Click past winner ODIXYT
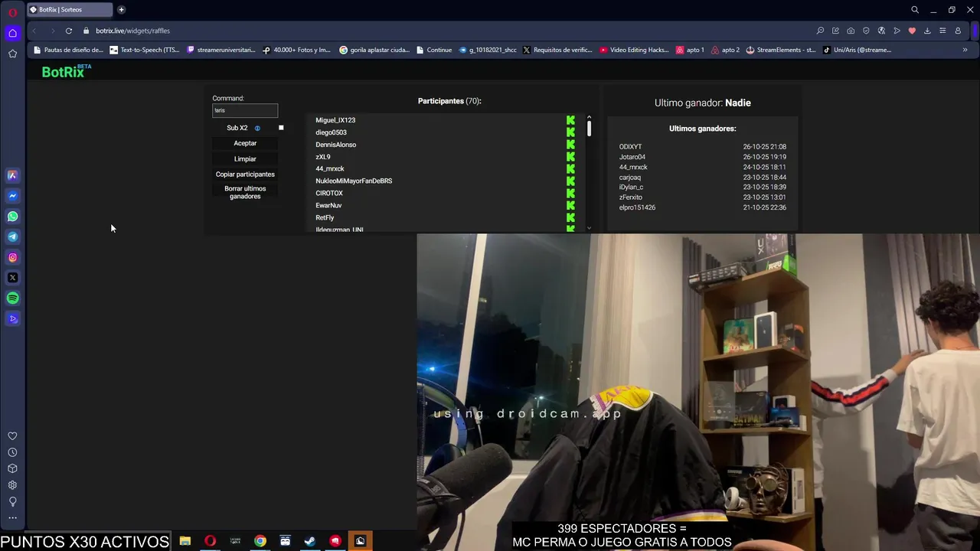This screenshot has height=551, width=980. [x=630, y=147]
